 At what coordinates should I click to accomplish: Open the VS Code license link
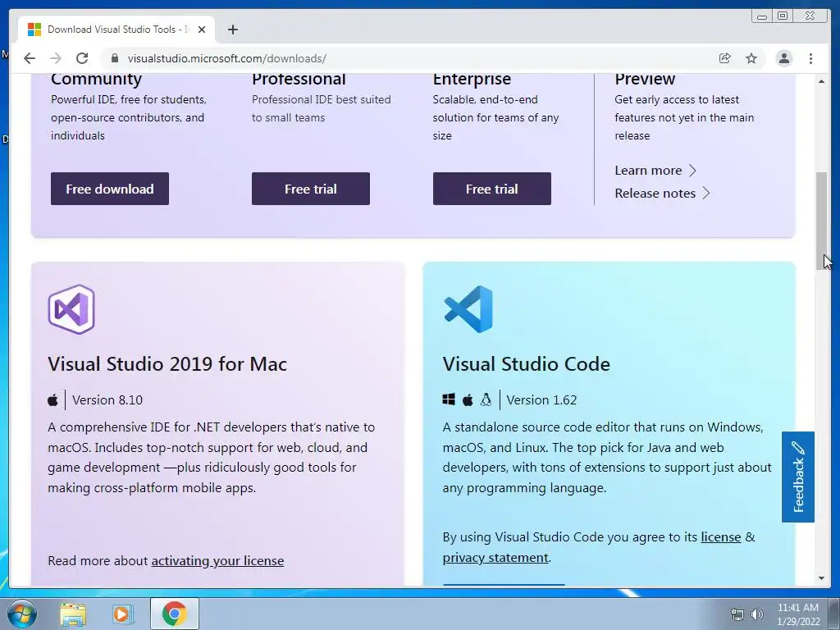point(720,536)
